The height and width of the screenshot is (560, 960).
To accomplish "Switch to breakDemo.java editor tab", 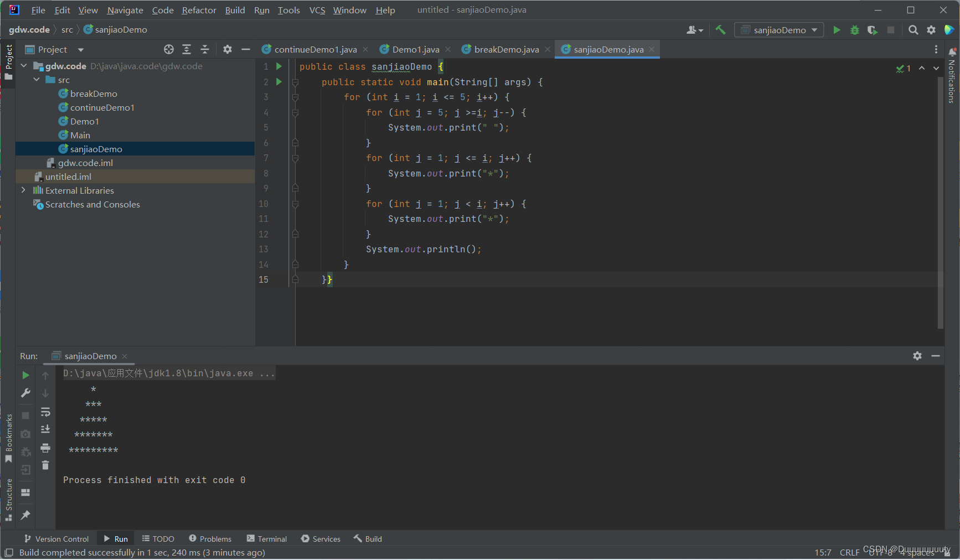I will pos(506,49).
